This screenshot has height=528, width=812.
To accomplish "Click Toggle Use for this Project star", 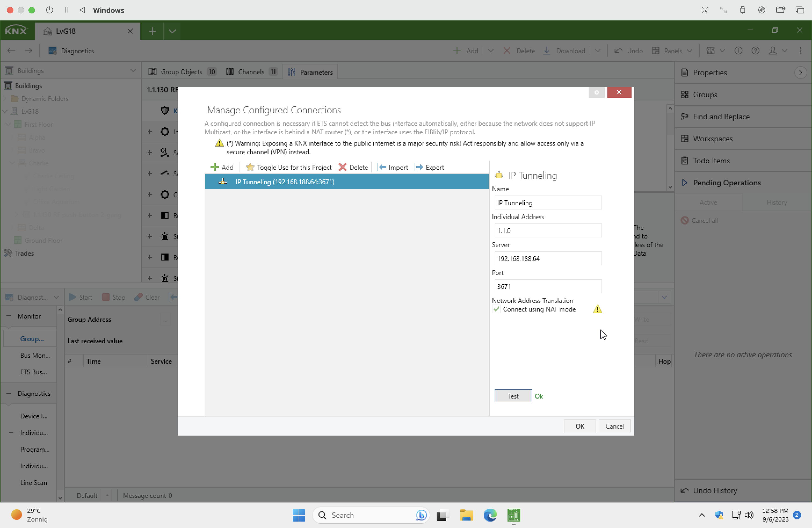I will (x=250, y=167).
